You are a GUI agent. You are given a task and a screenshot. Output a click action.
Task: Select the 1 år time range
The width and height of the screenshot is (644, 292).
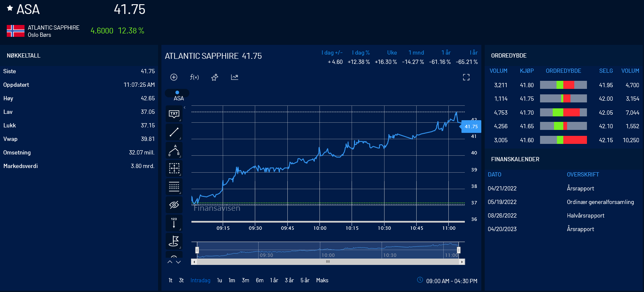click(274, 280)
